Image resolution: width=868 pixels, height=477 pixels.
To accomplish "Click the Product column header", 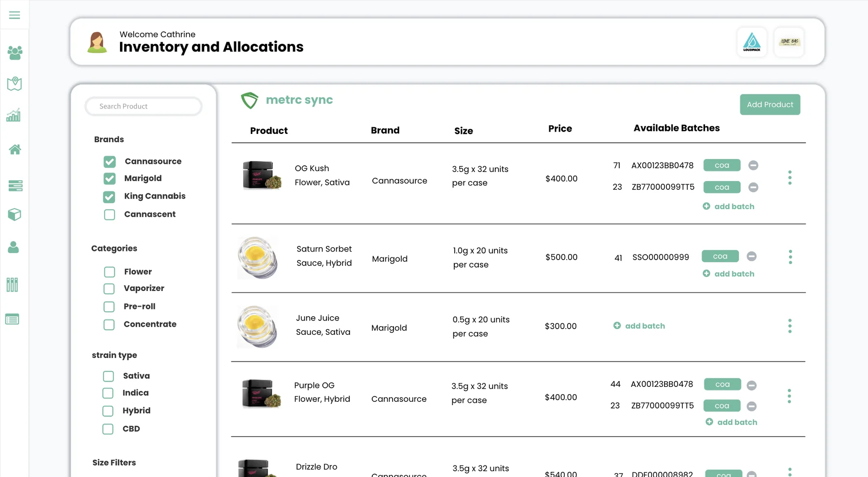I will coord(269,131).
